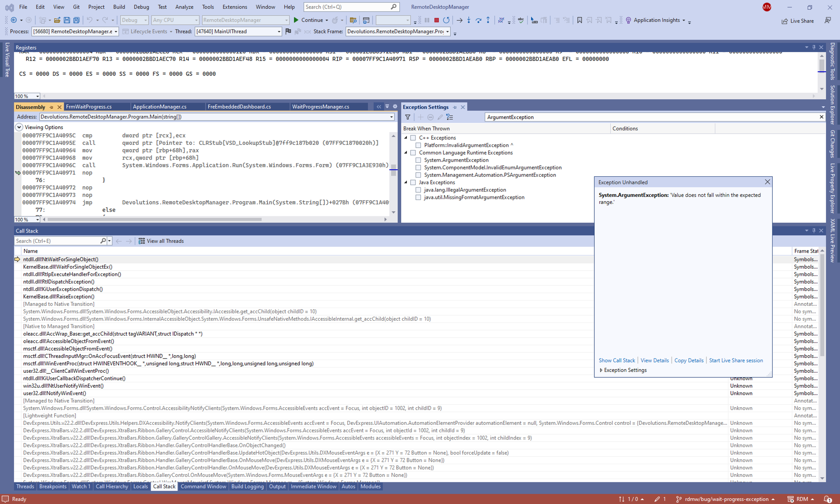The width and height of the screenshot is (840, 504).
Task: Click the Find in Files folder icon
Action: point(353,20)
